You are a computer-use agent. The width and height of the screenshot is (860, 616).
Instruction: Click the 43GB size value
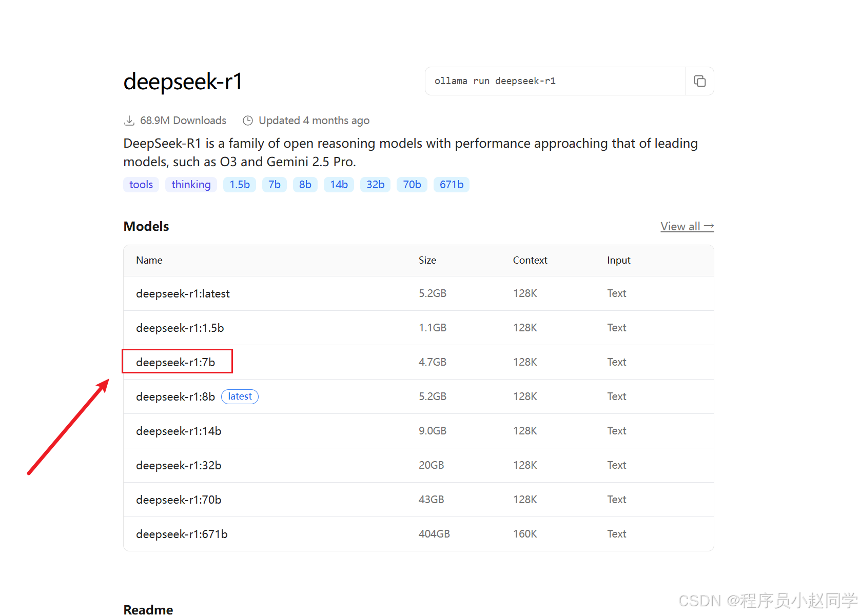[431, 500]
